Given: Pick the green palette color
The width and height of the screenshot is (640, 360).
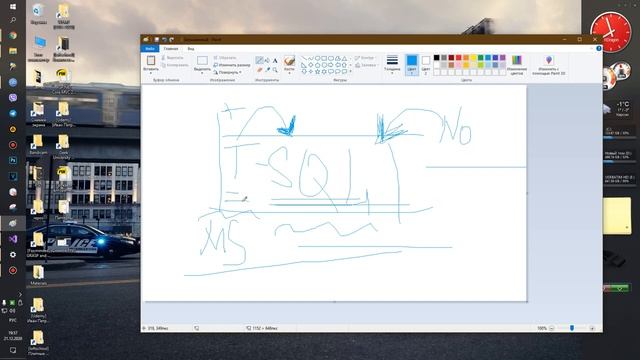Looking at the screenshot, I should [480, 58].
